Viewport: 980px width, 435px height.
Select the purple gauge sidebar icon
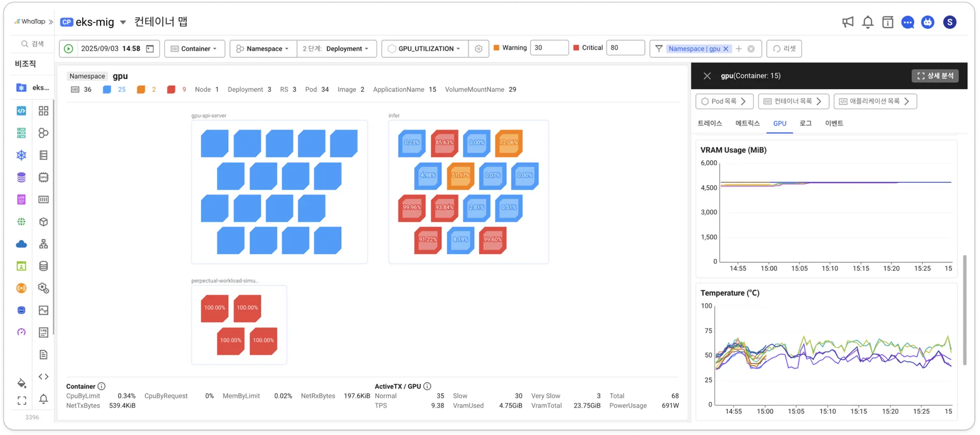click(21, 332)
